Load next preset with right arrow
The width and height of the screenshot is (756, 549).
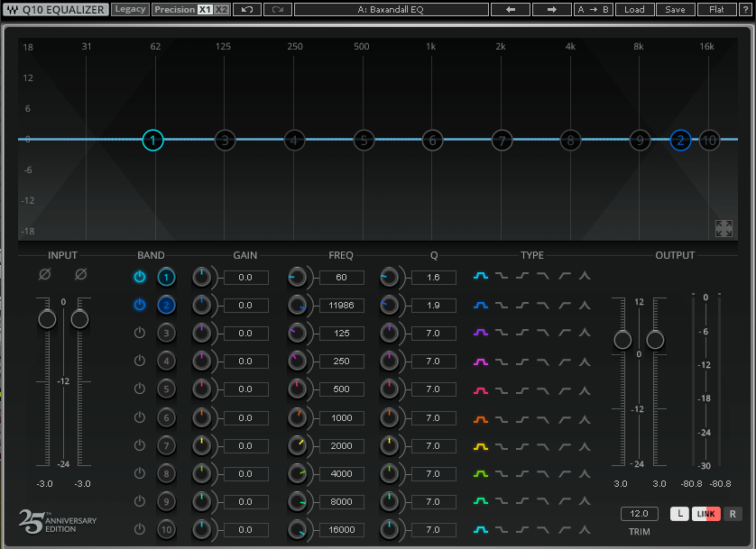pos(551,9)
